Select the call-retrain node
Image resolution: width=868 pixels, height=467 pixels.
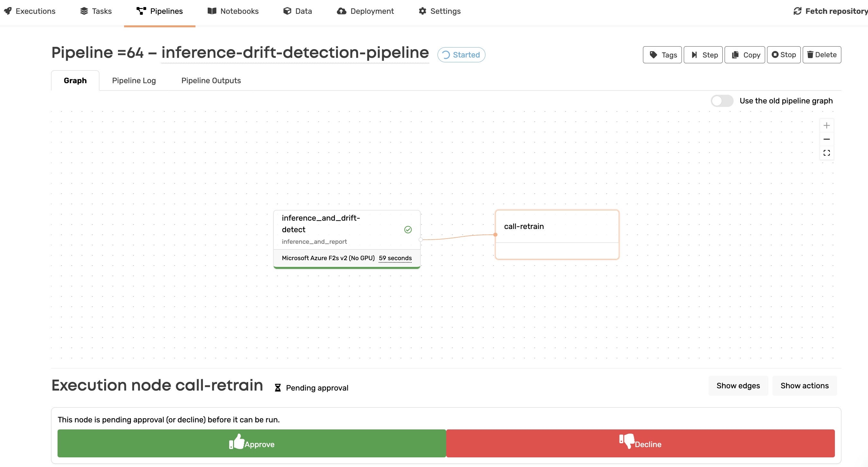(557, 235)
